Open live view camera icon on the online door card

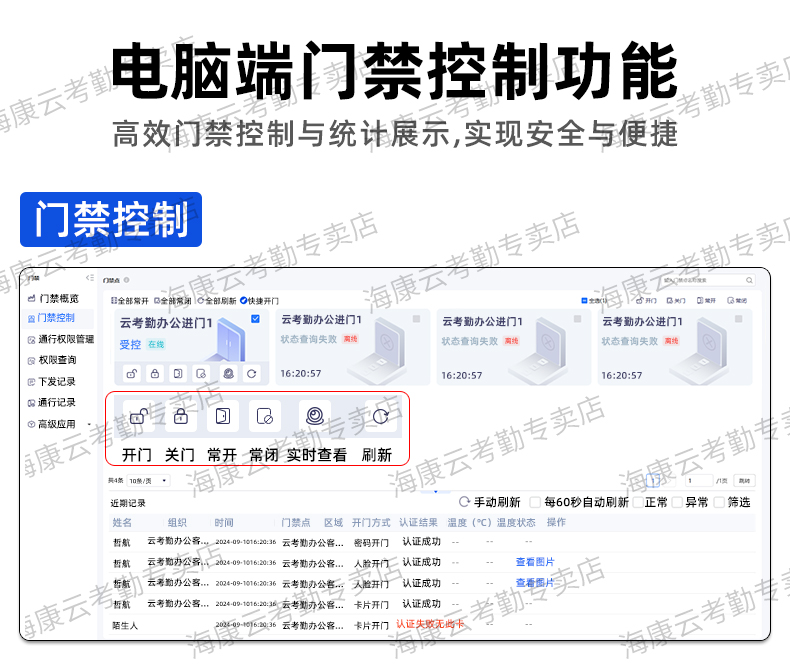click(x=229, y=374)
